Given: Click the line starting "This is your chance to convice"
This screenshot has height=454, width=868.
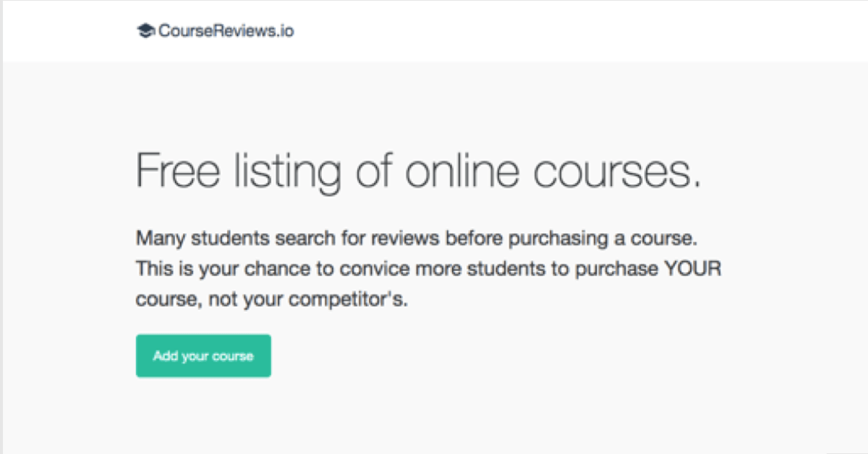Looking at the screenshot, I should click(x=429, y=269).
